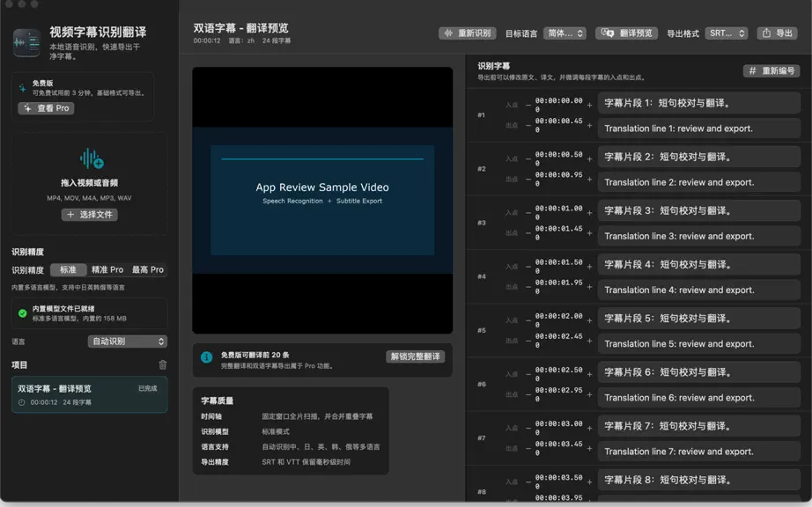
Task: Decrease in-point of subtitle #1 with minus
Action: click(x=528, y=105)
